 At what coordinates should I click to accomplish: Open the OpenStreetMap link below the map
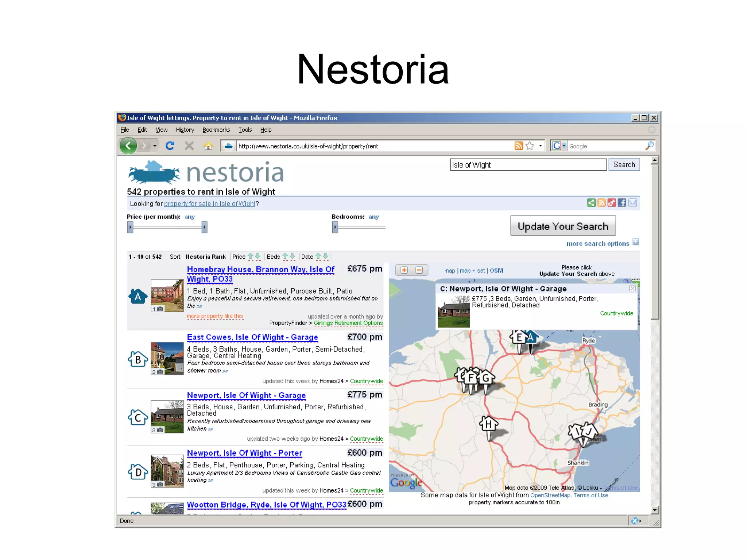pyautogui.click(x=550, y=495)
